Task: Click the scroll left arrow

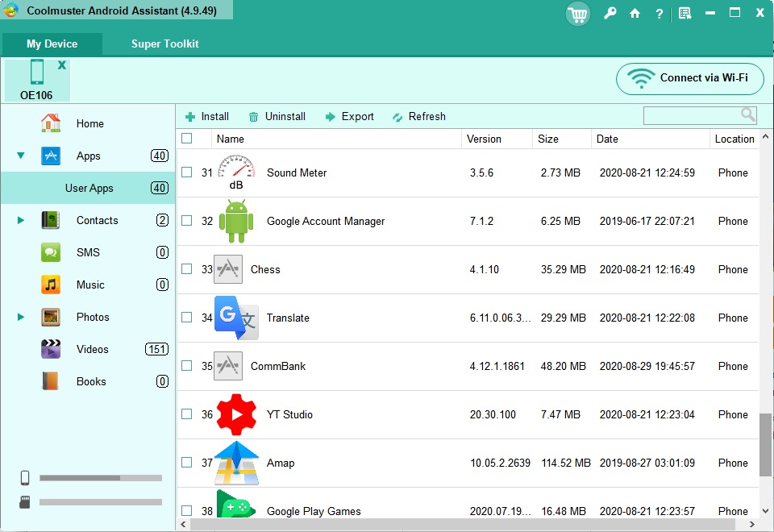Action: 183,524
